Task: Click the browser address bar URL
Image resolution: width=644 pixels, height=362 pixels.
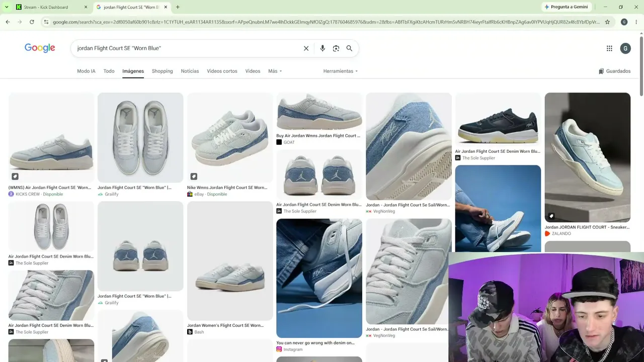Action: pyautogui.click(x=326, y=22)
